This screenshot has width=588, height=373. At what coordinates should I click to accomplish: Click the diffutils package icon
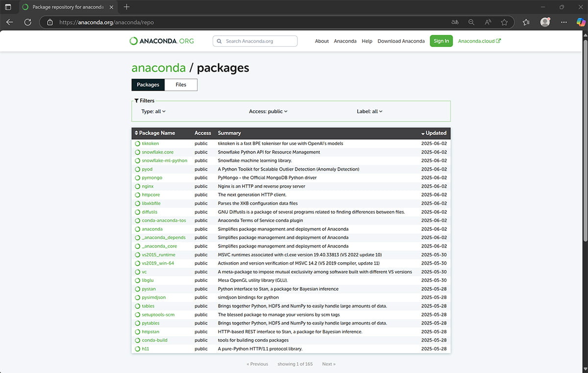(x=138, y=212)
